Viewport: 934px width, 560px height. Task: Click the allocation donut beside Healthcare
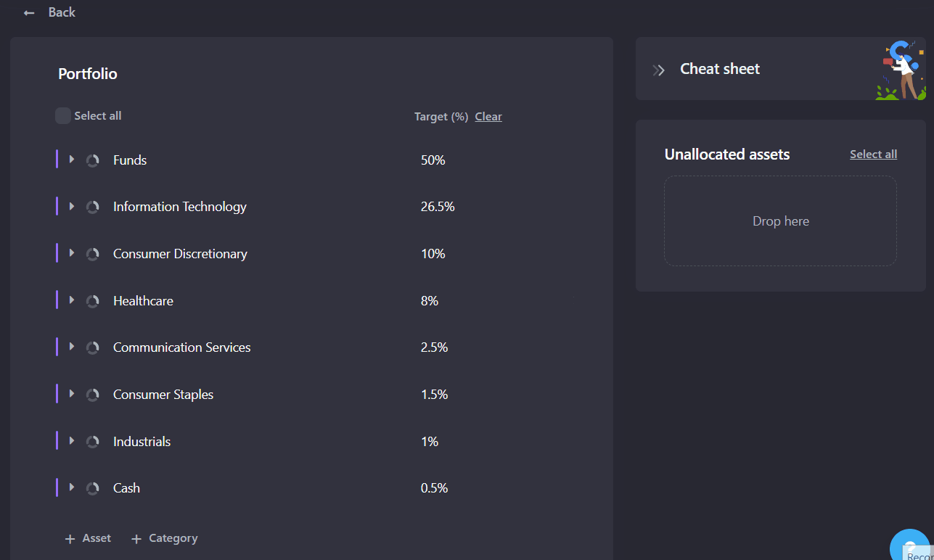(92, 300)
